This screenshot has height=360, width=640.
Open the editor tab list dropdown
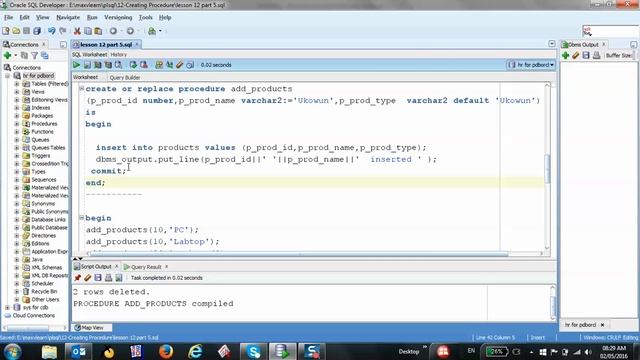(552, 44)
